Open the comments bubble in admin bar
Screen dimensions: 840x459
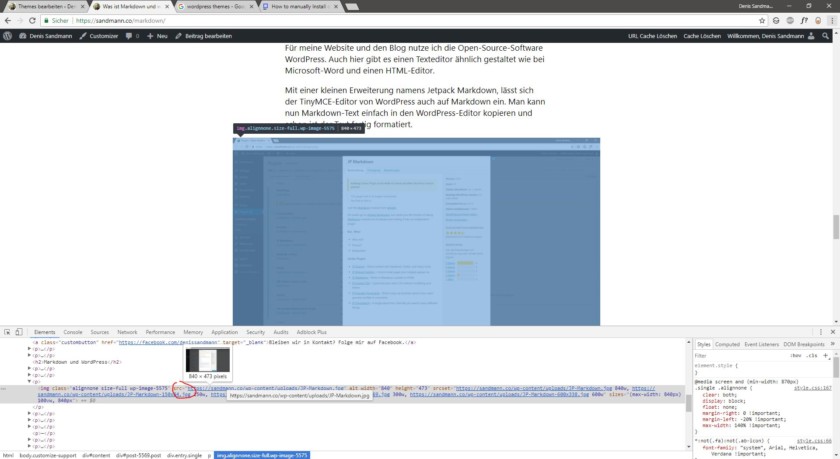coord(129,36)
